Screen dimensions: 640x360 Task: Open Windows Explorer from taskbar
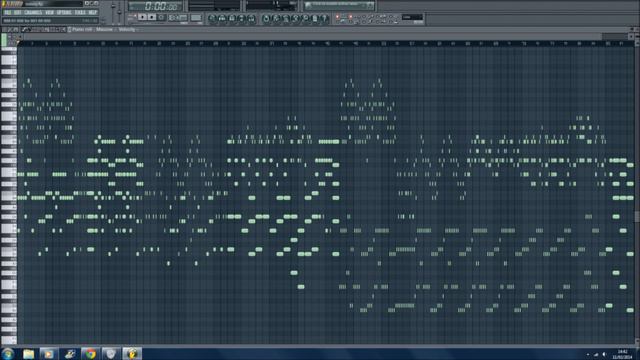tap(28, 353)
